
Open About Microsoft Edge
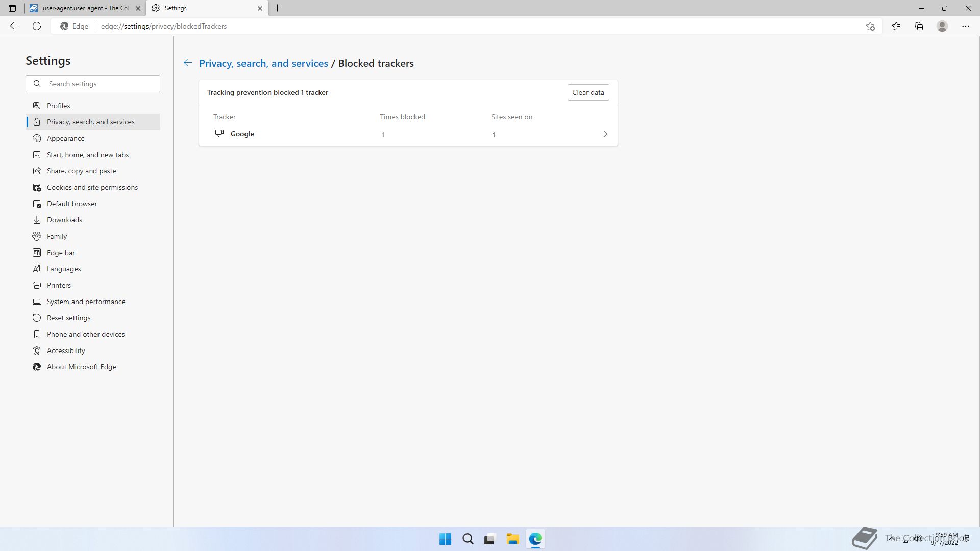coord(93,367)
